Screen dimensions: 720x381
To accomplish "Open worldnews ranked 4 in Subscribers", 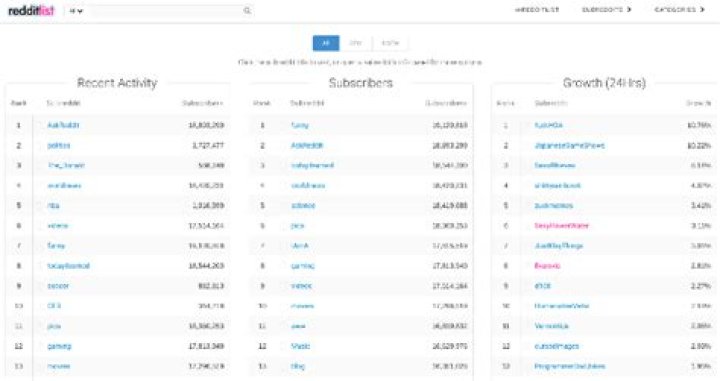I will 308,185.
